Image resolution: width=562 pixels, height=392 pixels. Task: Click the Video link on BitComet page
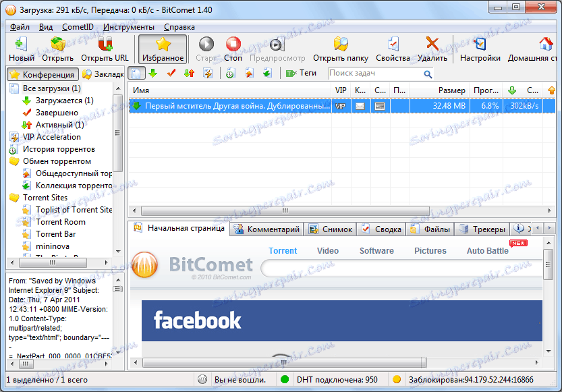[328, 251]
